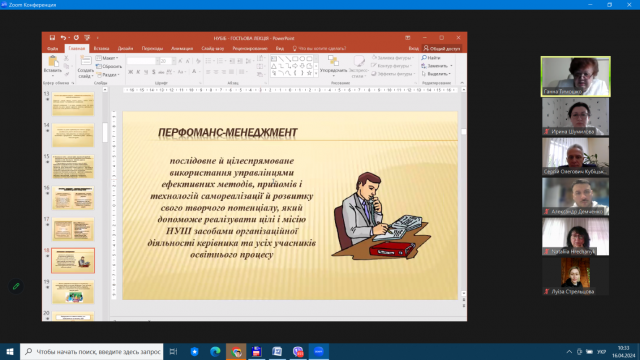The width and height of the screenshot is (640, 360).
Task: Align text left in the paragraph group
Action: coord(208,72)
